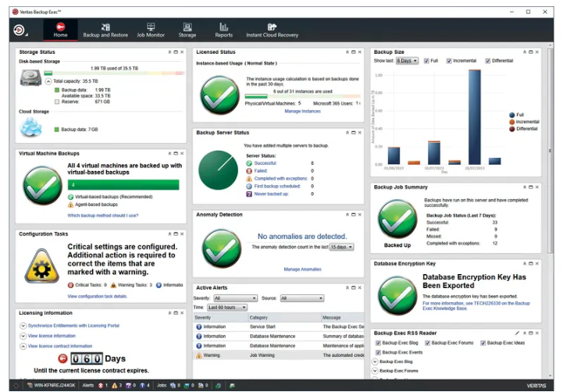Open the Backup and Restore tab

pyautogui.click(x=105, y=30)
